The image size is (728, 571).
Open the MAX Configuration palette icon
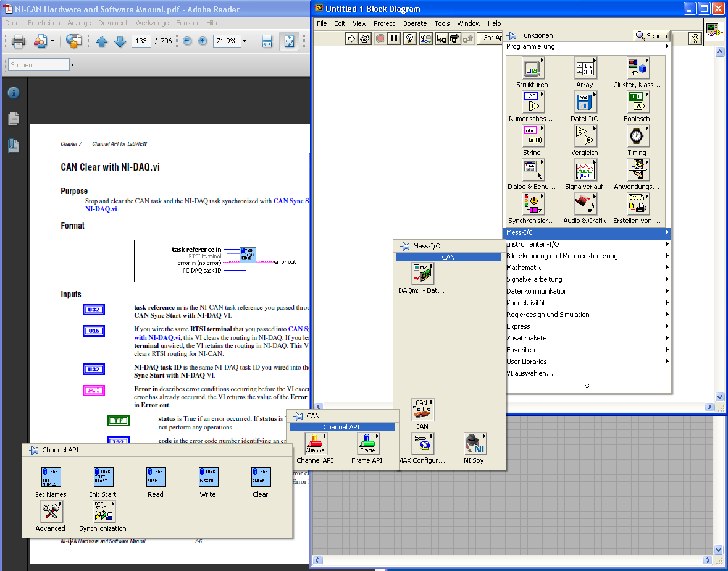point(422,444)
